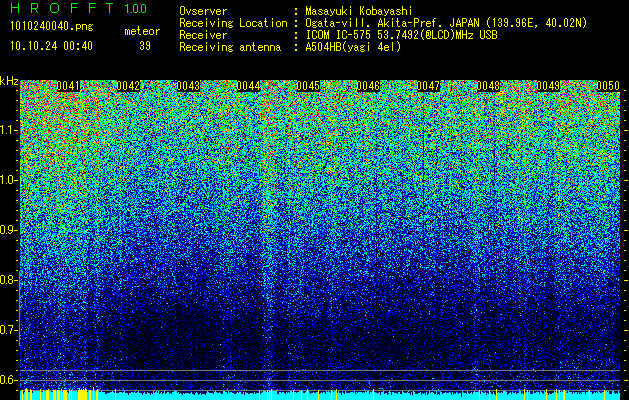Screen dimensions: 629x400
Task: Click the 0.7 frequency axis label
Action: click(9, 330)
